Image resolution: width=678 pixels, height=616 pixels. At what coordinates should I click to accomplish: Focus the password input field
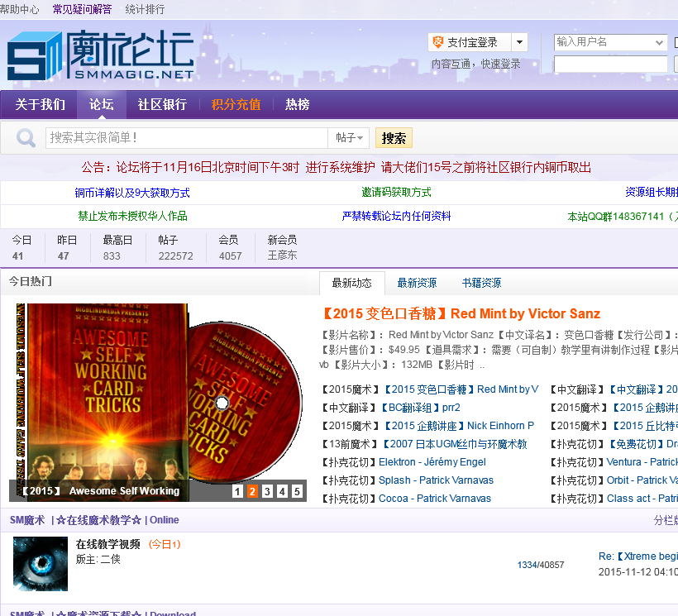pos(610,64)
